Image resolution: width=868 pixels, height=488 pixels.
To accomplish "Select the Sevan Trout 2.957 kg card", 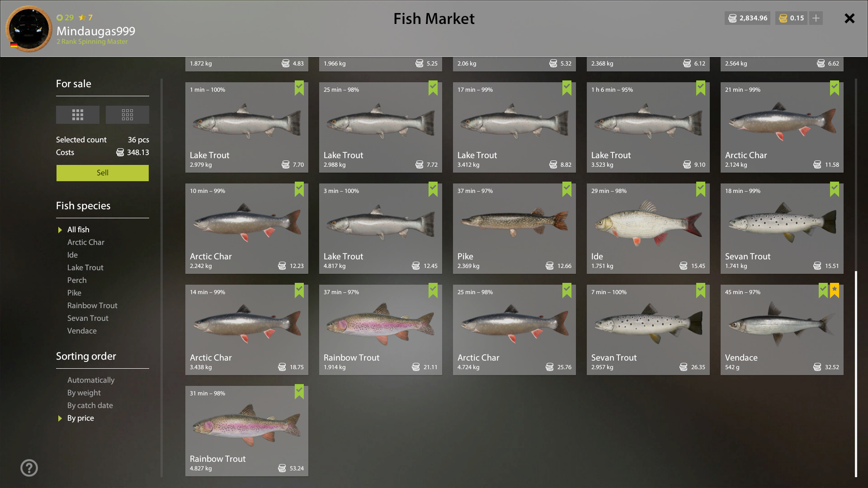I will click(x=648, y=330).
